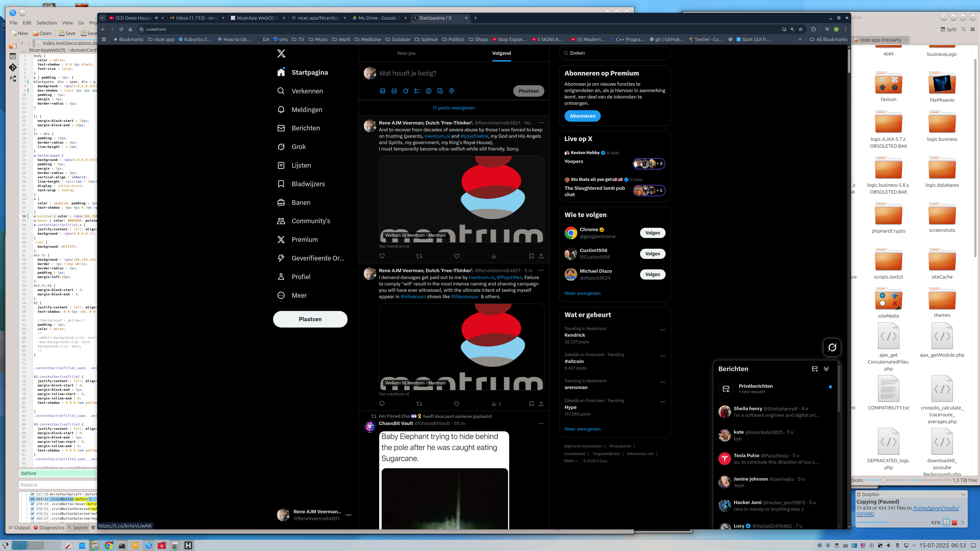Click 'Meer weergeven' under Wie te volgen
The width and height of the screenshot is (980, 551).
coord(582,293)
